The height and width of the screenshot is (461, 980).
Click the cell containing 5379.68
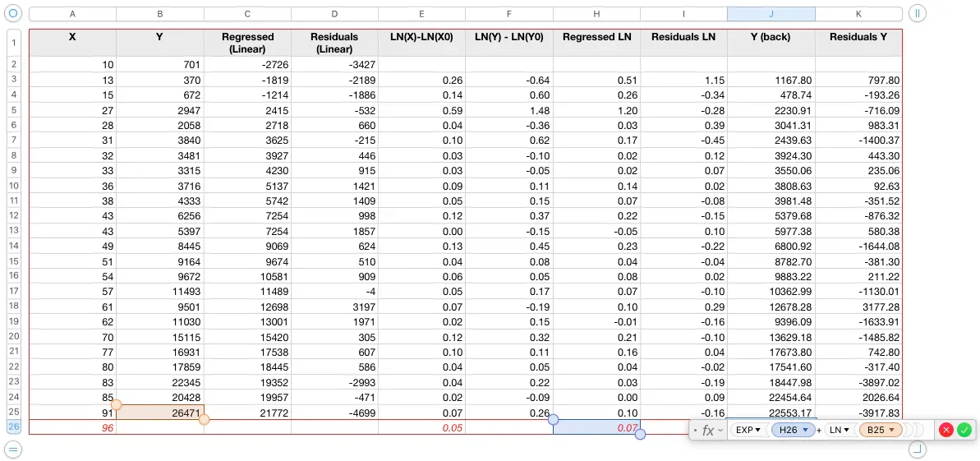click(771, 216)
